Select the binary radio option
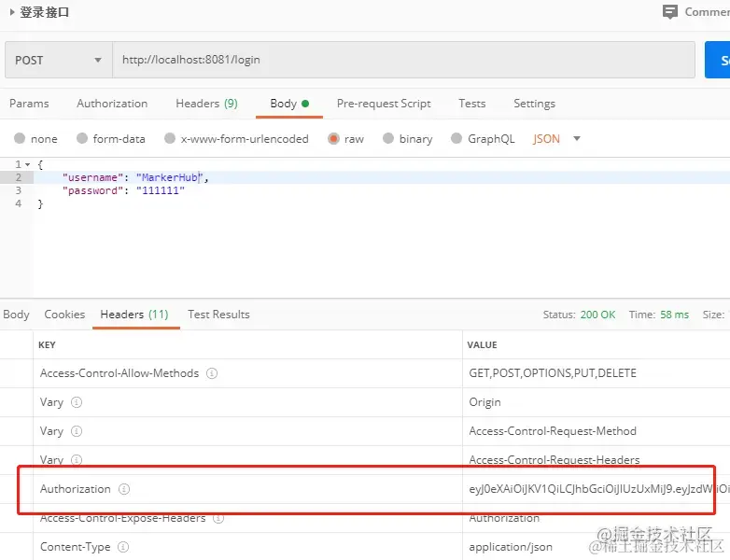This screenshot has height=560, width=730. [x=388, y=138]
